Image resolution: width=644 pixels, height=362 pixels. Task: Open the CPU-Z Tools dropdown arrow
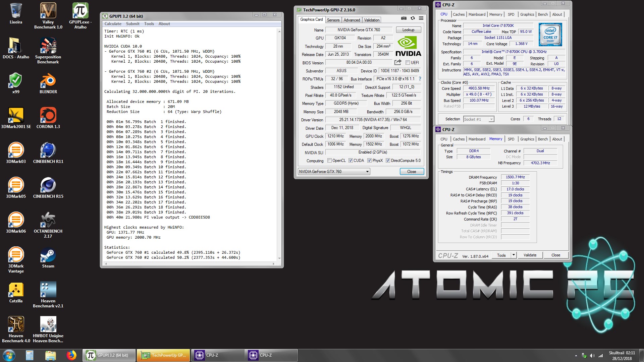(513, 255)
